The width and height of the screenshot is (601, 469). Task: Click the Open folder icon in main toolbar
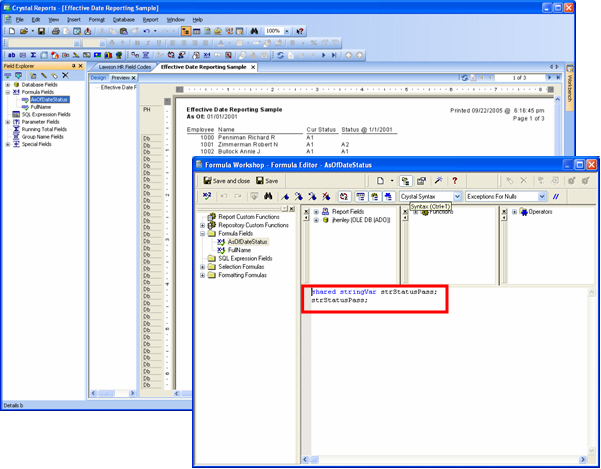pyautogui.click(x=23, y=31)
